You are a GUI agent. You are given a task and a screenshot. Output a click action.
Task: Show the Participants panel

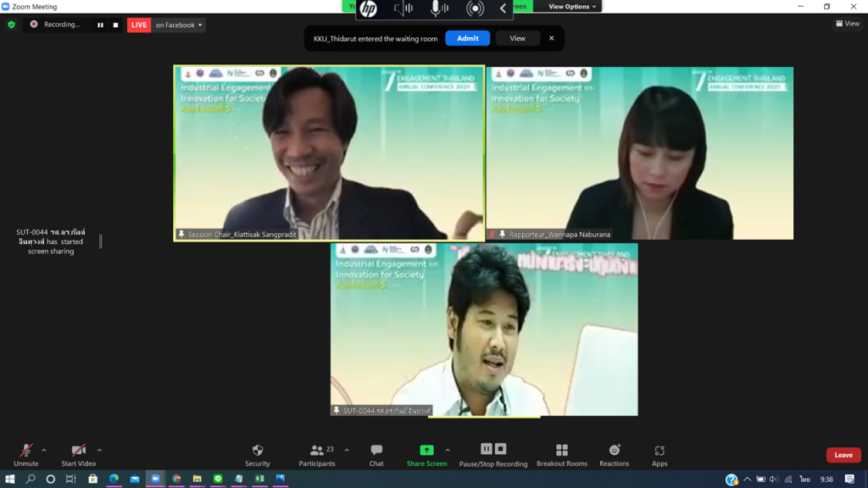point(317,455)
